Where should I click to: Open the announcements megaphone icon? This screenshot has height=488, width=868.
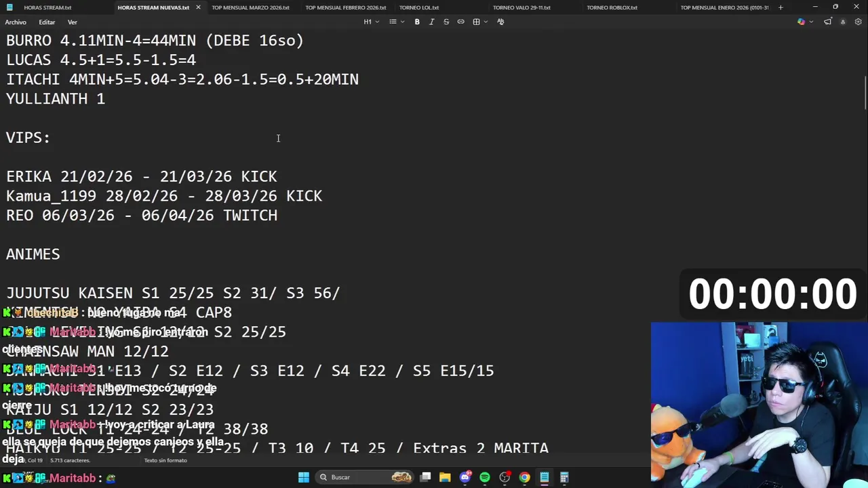(827, 22)
